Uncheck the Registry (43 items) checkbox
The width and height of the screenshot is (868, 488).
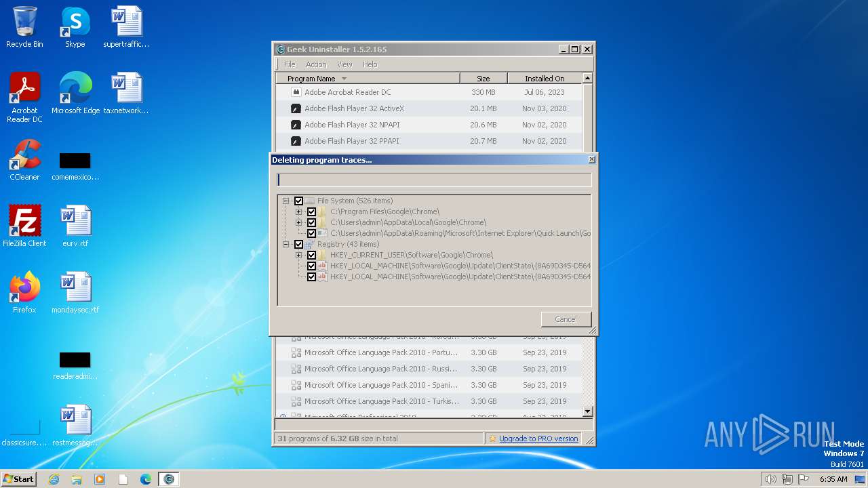coord(298,244)
